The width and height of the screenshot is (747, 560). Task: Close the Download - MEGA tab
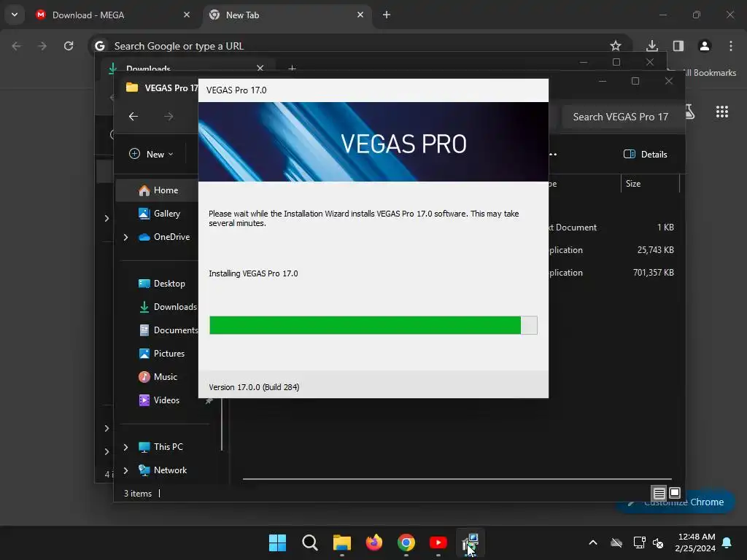click(x=187, y=15)
